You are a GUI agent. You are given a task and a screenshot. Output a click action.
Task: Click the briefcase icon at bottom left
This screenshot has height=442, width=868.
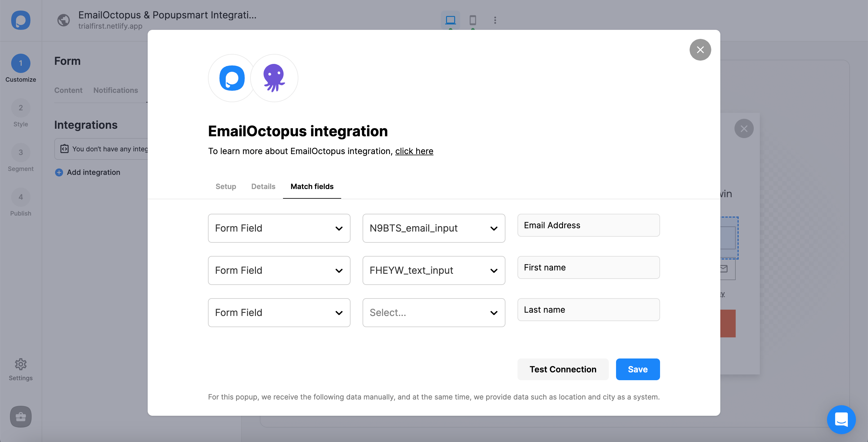click(x=20, y=416)
